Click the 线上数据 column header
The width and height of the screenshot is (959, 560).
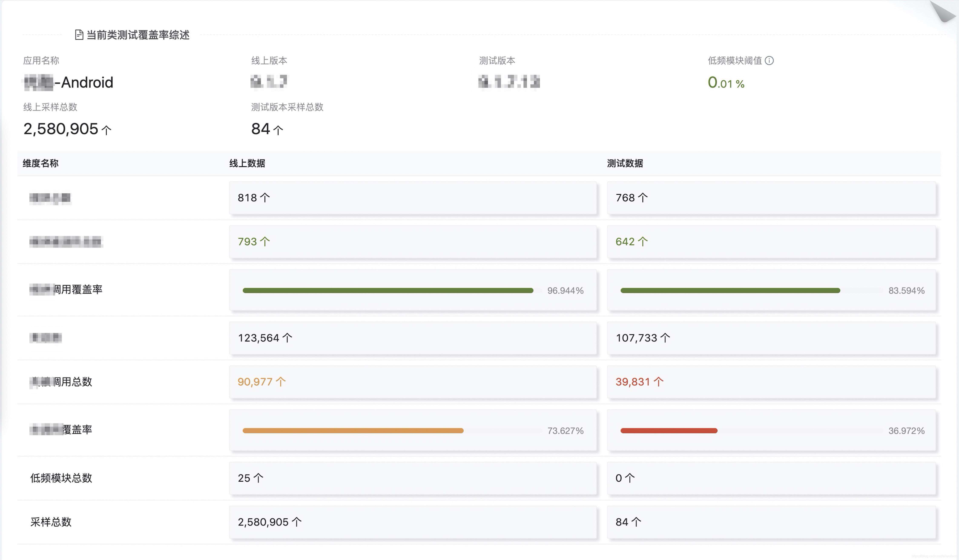coord(247,163)
